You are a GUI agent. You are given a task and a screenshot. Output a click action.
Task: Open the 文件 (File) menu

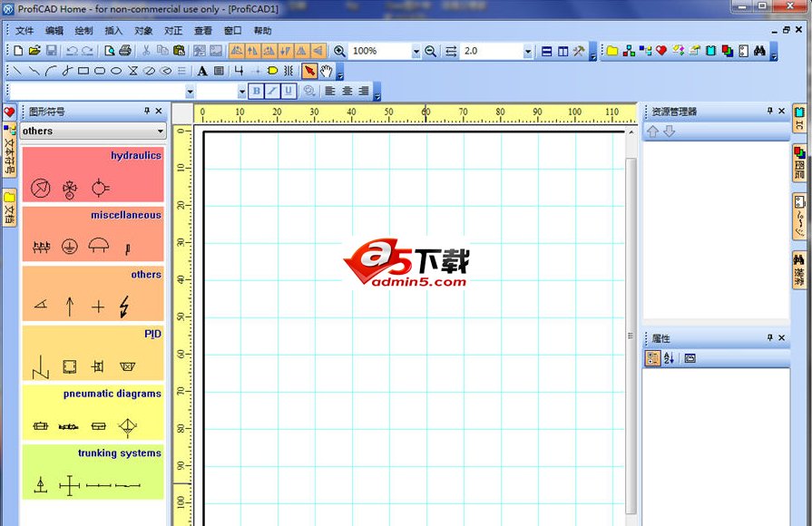[24, 31]
